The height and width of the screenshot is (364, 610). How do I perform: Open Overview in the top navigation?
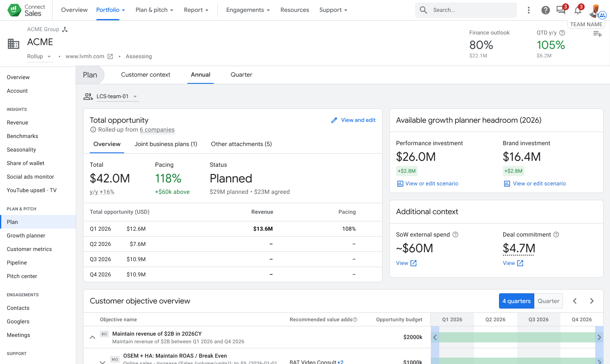[74, 10]
